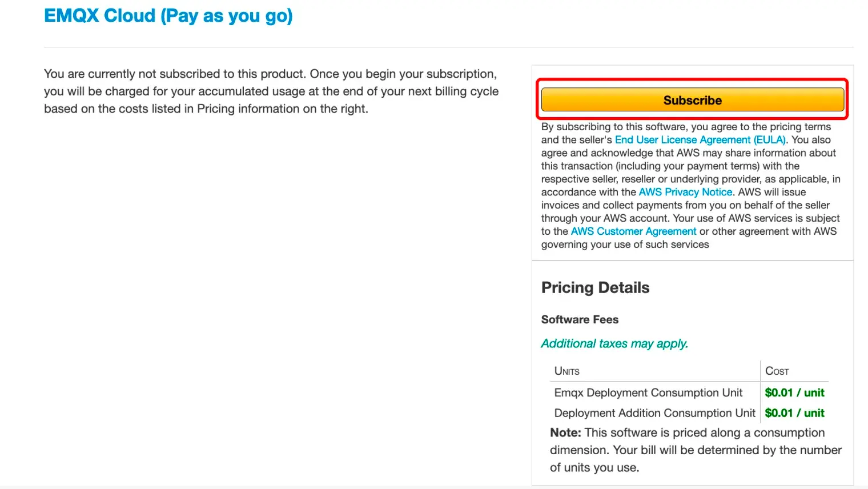Image resolution: width=868 pixels, height=489 pixels.
Task: Open the AWS Privacy Notice link
Action: (x=685, y=193)
